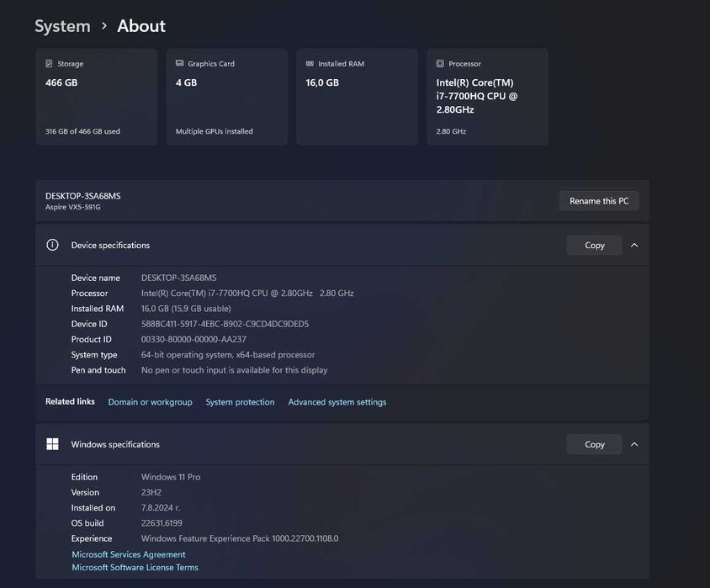This screenshot has height=588, width=710.
Task: Open the Processor i7-7700HQ card
Action: tap(487, 97)
